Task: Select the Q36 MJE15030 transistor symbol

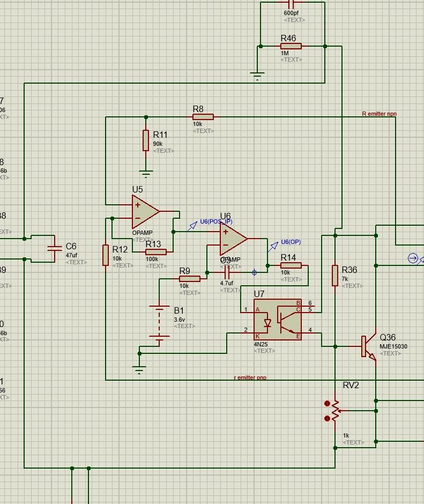Action: click(x=369, y=346)
